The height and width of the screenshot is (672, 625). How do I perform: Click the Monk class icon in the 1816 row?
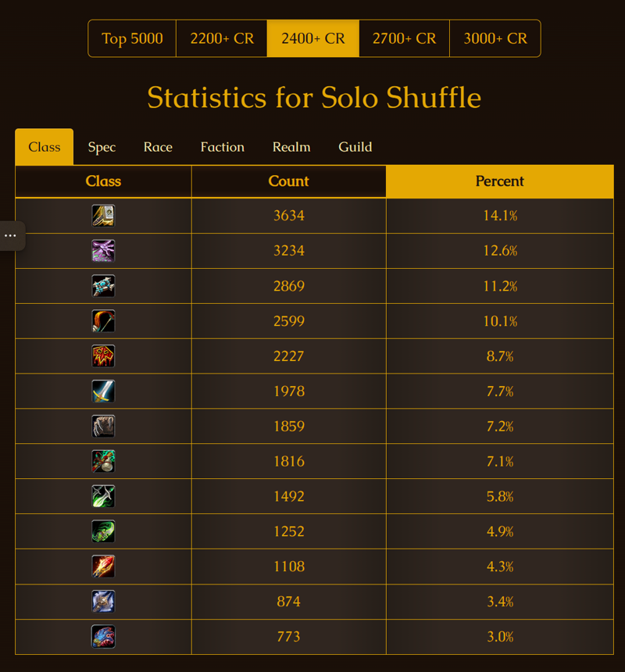(x=103, y=462)
